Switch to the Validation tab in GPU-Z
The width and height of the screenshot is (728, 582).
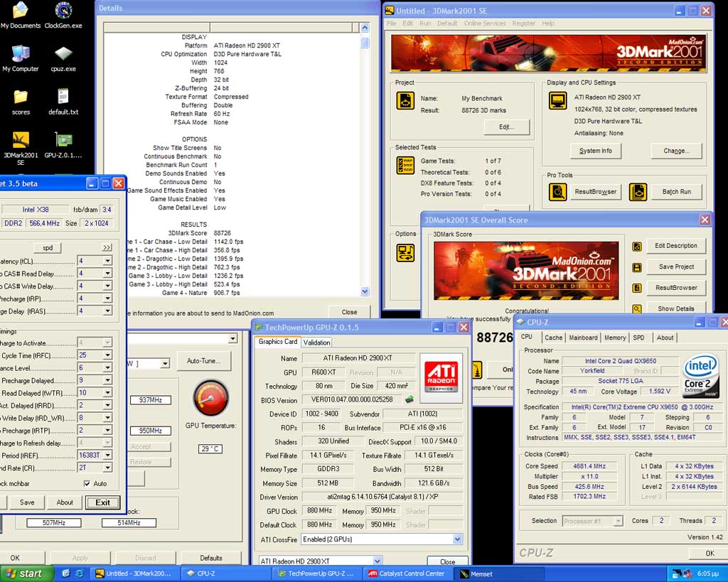click(316, 343)
